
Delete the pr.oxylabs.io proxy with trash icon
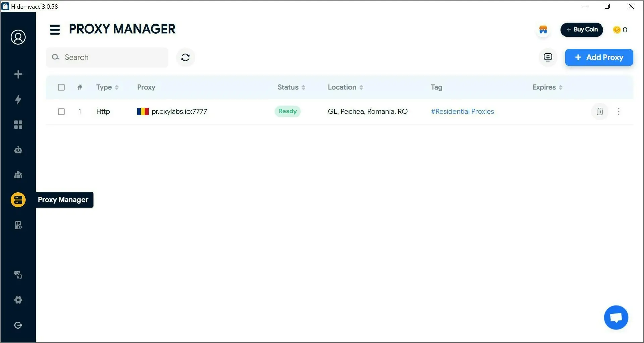point(599,111)
